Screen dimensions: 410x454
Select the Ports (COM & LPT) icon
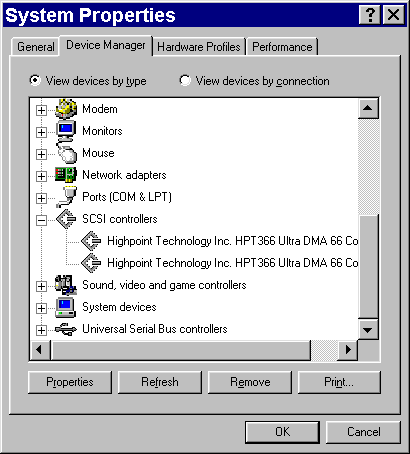click(66, 197)
